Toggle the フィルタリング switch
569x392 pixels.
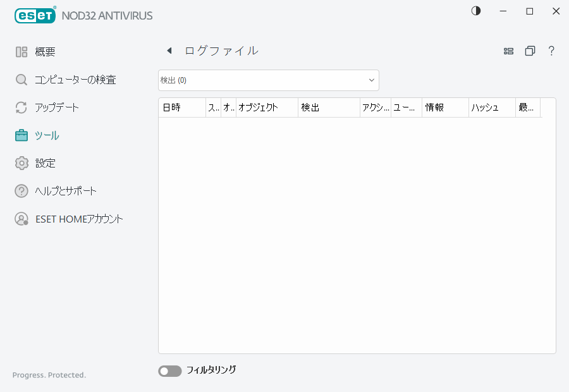pyautogui.click(x=169, y=371)
